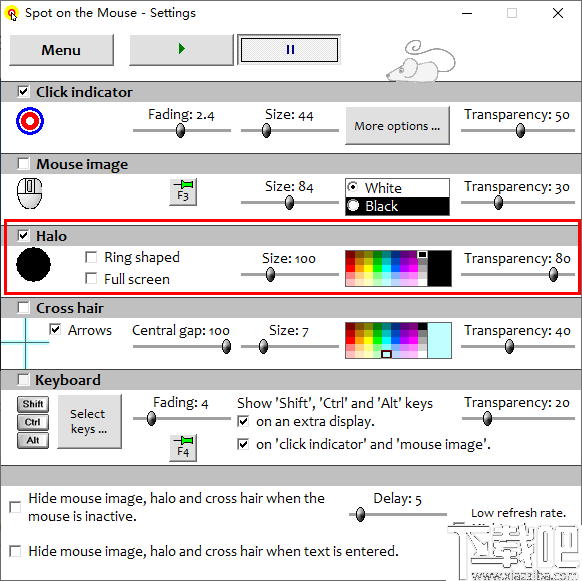Pause with the blue pause button
This screenshot has width=582, height=581.
tap(289, 50)
